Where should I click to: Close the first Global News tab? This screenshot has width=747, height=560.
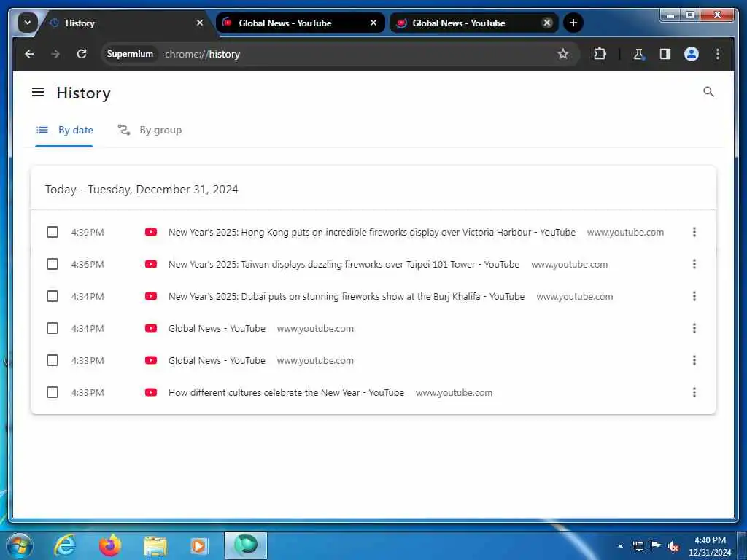coord(373,23)
